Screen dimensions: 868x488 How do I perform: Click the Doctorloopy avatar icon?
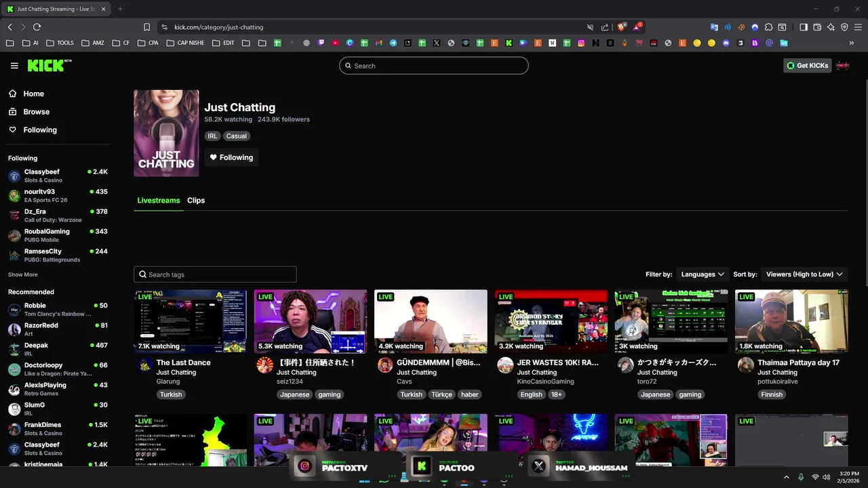pyautogui.click(x=14, y=369)
